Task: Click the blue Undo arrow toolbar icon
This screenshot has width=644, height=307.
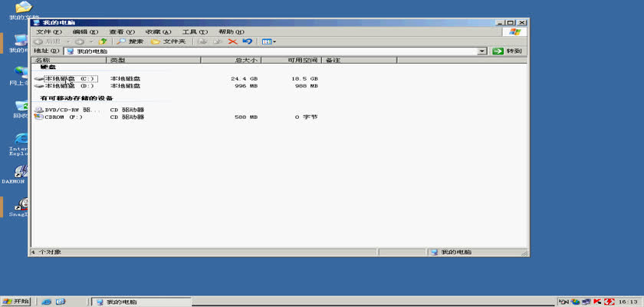Action: tap(247, 41)
